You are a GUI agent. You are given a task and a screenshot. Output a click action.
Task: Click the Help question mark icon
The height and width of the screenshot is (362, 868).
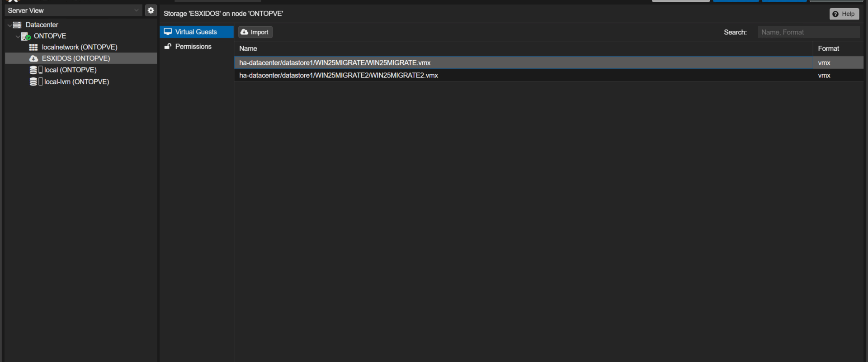(835, 14)
